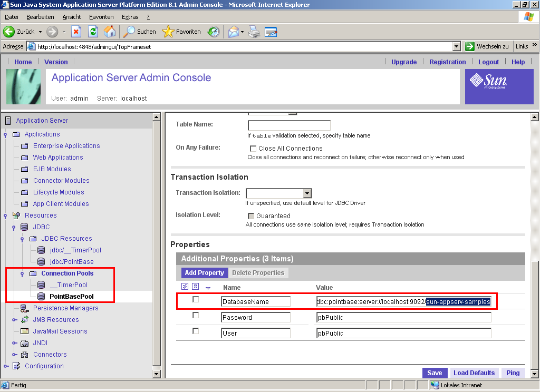Open the Mail button dropdown arrow
Image resolution: width=540 pixels, height=392 pixels.
(242, 32)
